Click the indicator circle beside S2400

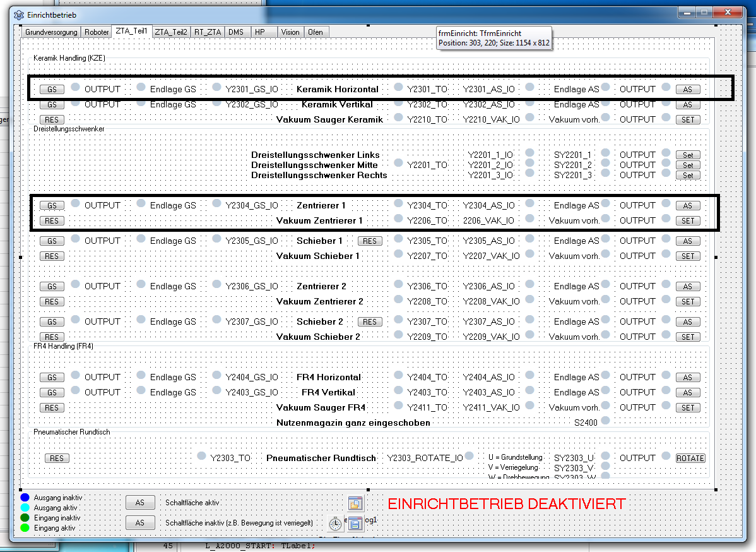click(605, 421)
